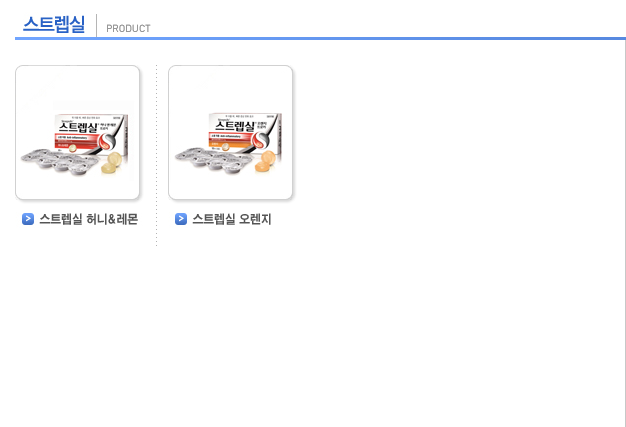Click the silver blister pack in honey lemon image

tap(60, 162)
